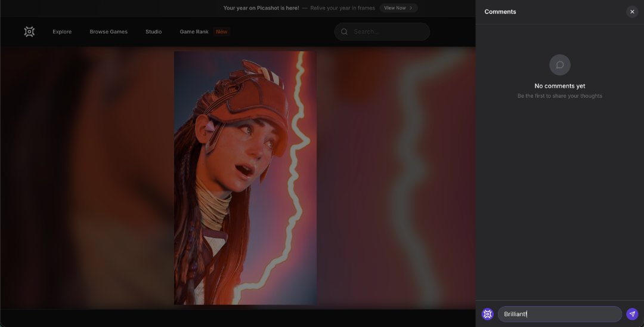Click the chevron arrow in View Now
The height and width of the screenshot is (327, 644).
point(411,8)
